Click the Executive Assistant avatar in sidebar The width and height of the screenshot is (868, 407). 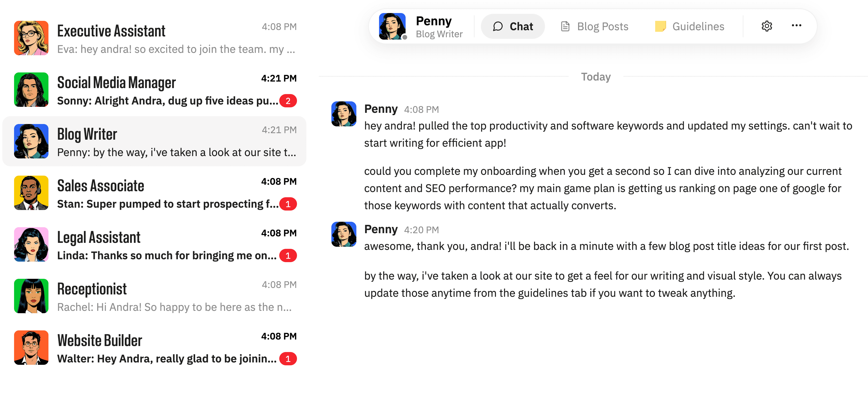tap(31, 38)
